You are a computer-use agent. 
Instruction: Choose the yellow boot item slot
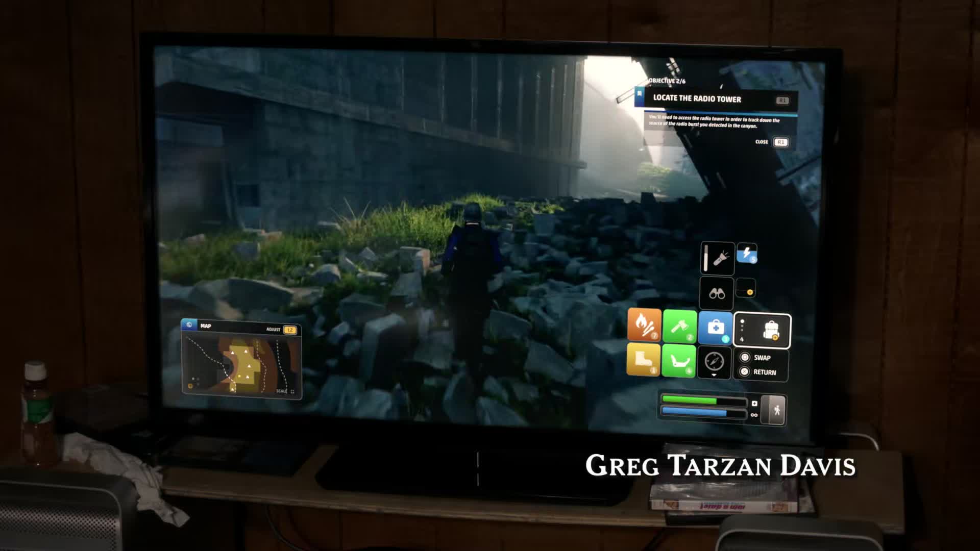coord(643,360)
